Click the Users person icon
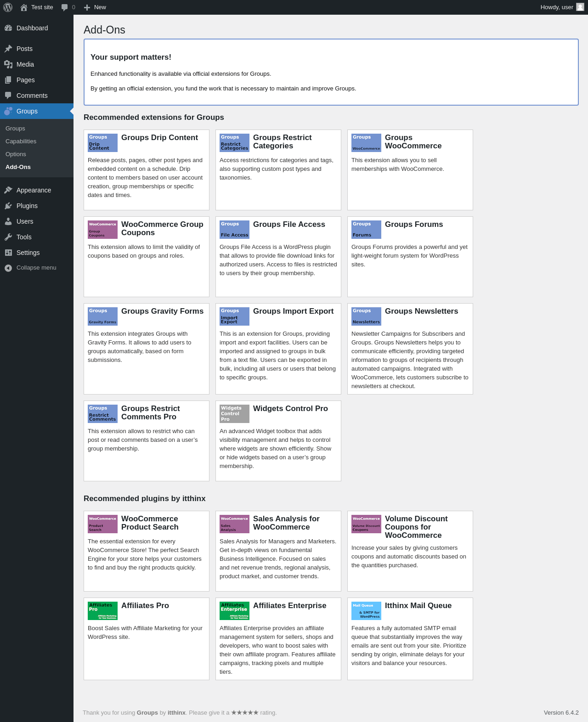This screenshot has height=722, width=588. coord(8,221)
